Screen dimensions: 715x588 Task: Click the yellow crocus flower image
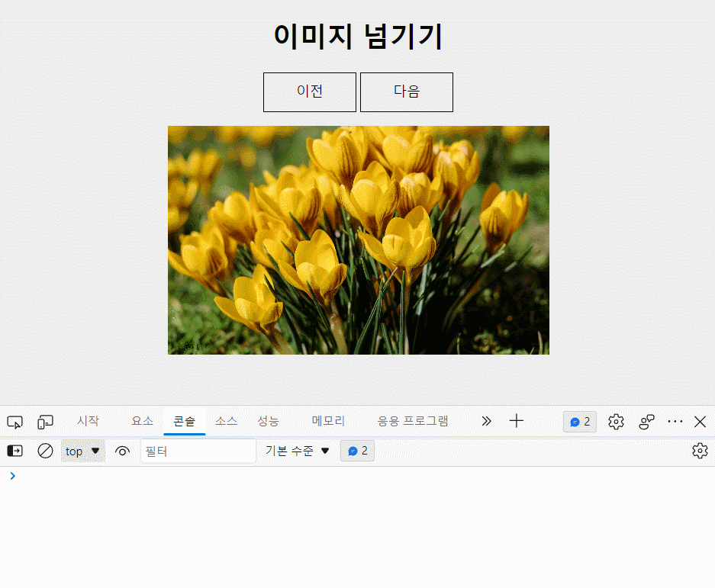click(x=359, y=240)
